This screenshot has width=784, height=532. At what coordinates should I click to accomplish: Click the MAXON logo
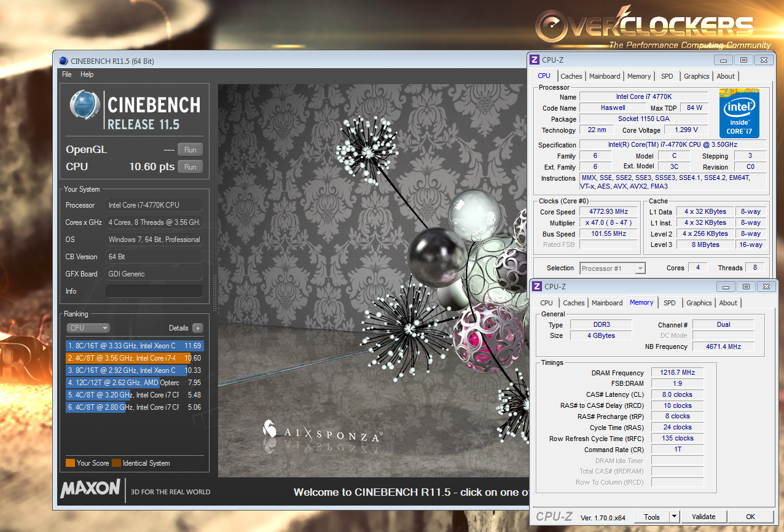[90, 489]
